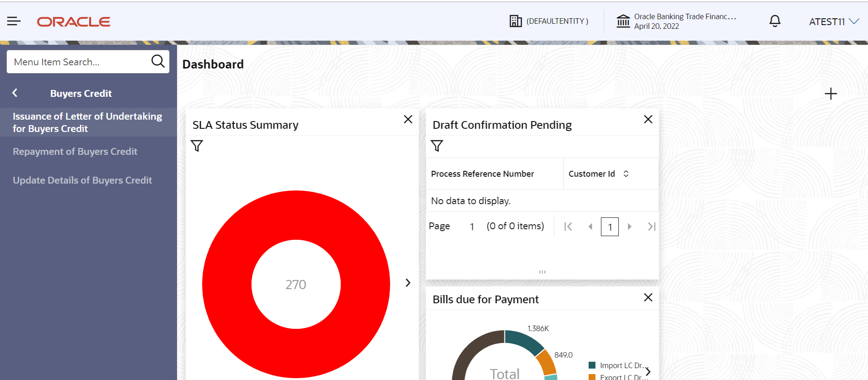Click the notification bell icon

[775, 21]
